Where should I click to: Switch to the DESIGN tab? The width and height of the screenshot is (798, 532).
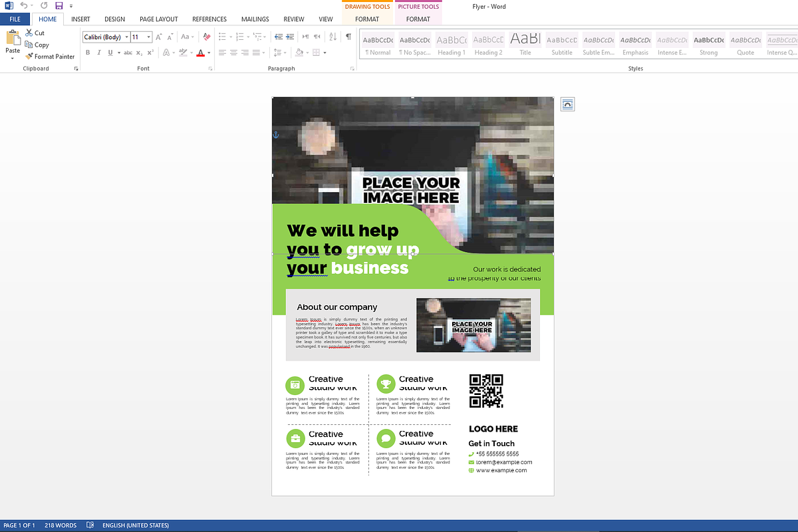click(x=114, y=19)
